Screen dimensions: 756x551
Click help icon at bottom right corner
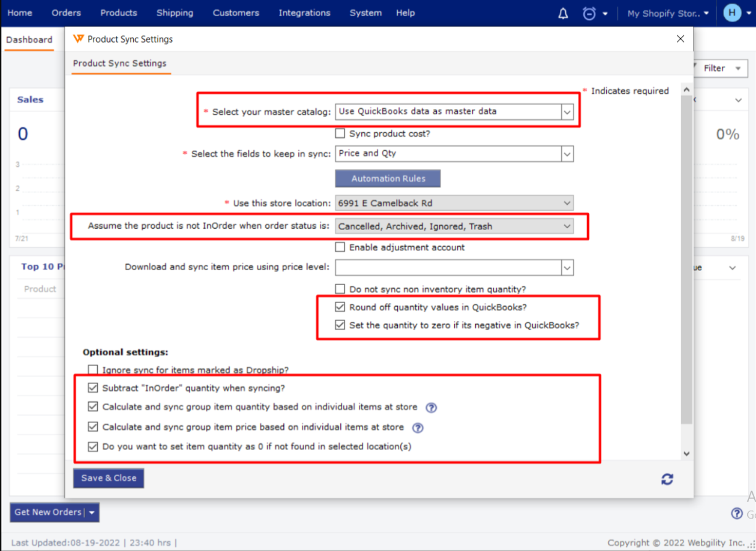click(x=736, y=513)
